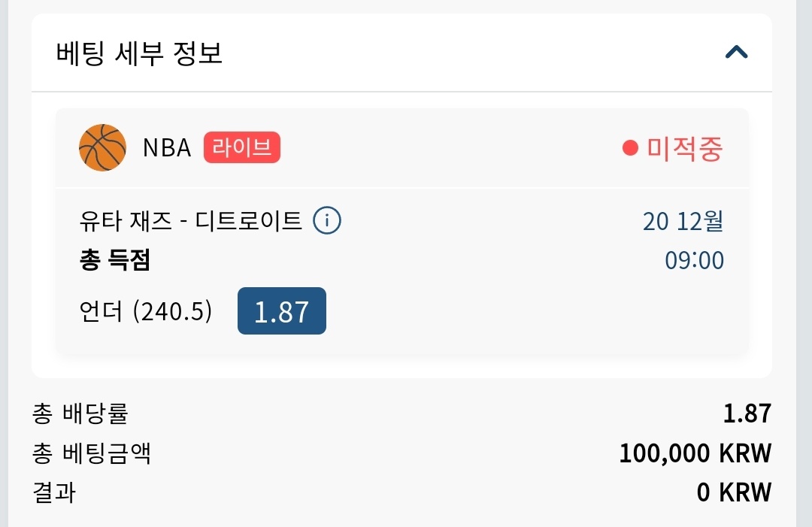The image size is (812, 527).
Task: Collapse the 베팅 세부 정보 section
Action: [736, 53]
